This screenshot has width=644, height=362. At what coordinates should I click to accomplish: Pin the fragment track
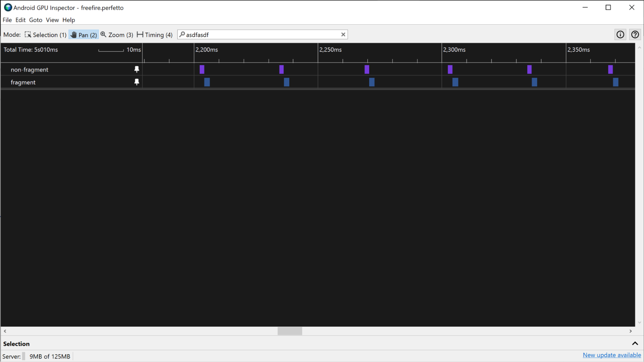tap(136, 82)
